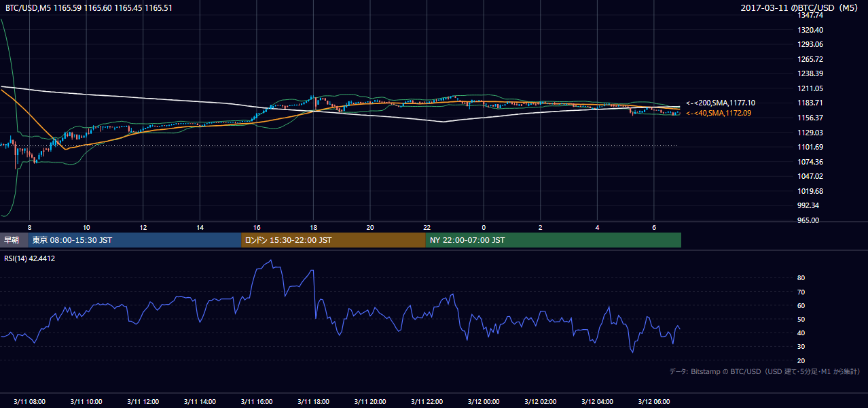Click hour label 18 under price chart
Image resolution: width=868 pixels, height=408 pixels.
point(313,227)
